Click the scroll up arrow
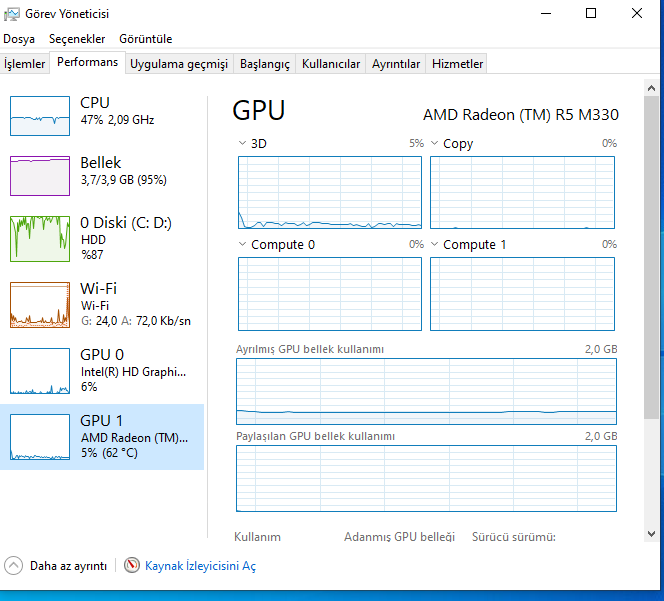 tap(651, 88)
